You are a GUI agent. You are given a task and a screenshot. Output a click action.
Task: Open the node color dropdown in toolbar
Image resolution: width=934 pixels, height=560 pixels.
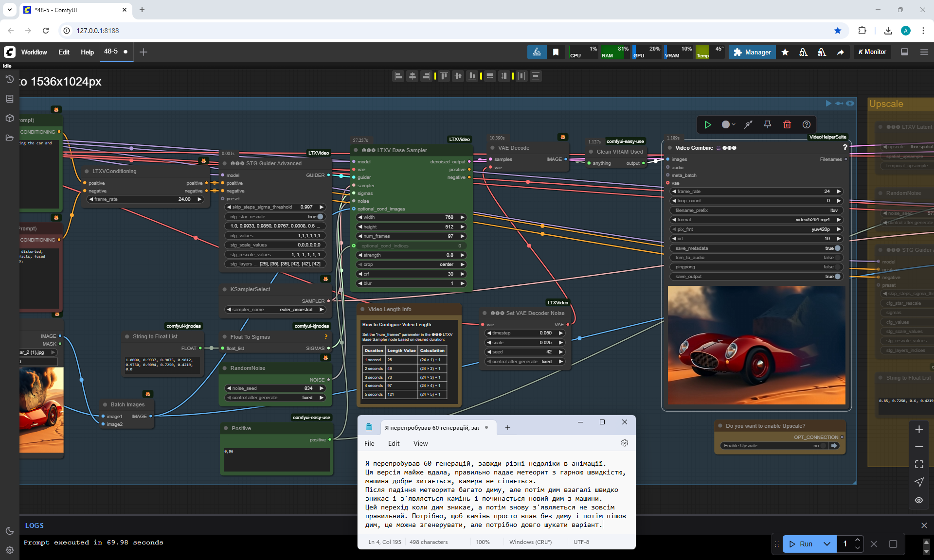point(728,124)
